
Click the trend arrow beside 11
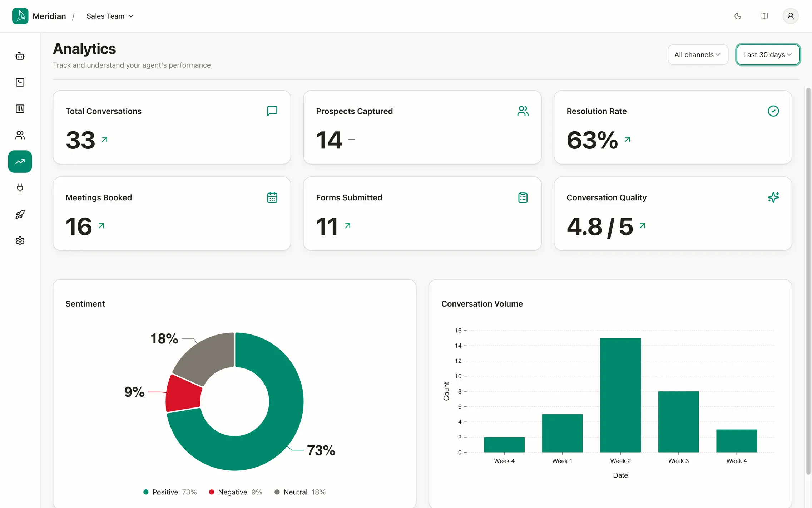pos(348,226)
